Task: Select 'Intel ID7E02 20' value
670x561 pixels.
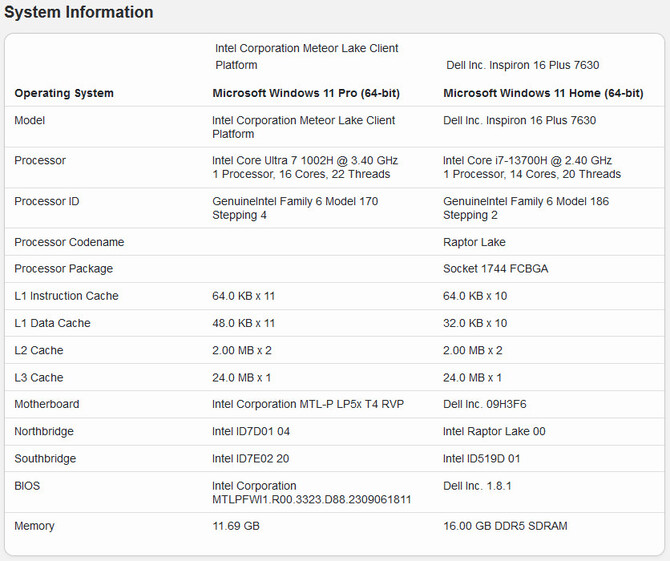Action: tap(251, 459)
